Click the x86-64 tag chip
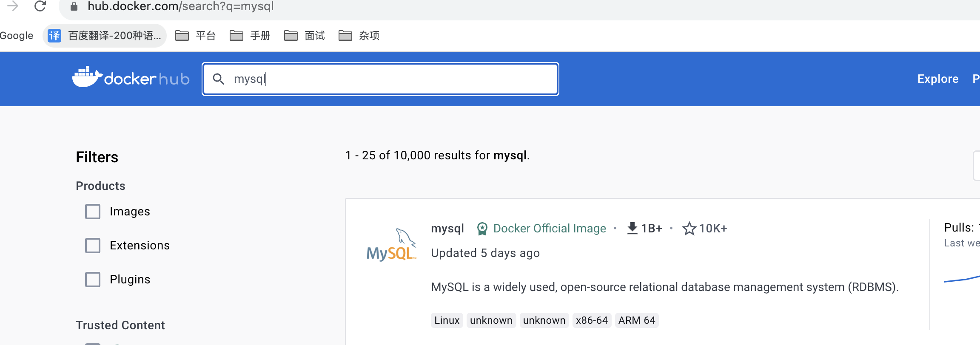Viewport: 980px width, 345px height. click(592, 320)
